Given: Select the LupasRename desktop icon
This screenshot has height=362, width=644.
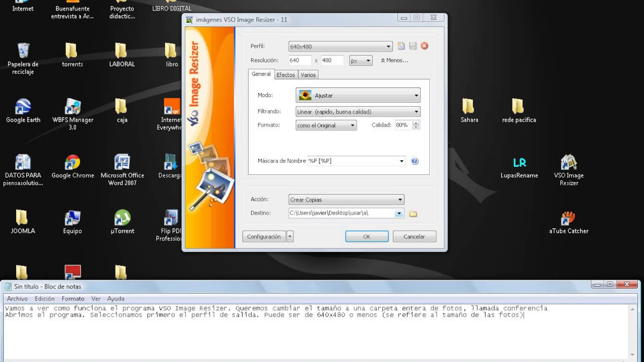Looking at the screenshot, I should pos(519,166).
